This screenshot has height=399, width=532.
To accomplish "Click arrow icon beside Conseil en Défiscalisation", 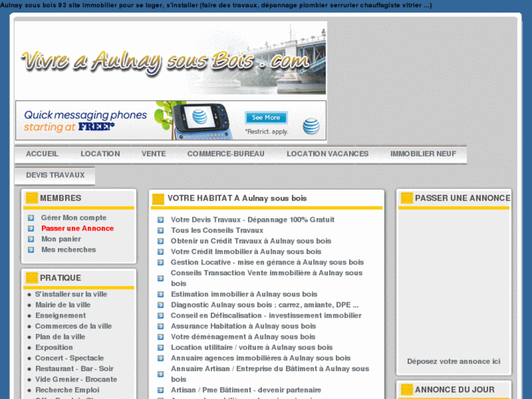I will (160, 316).
